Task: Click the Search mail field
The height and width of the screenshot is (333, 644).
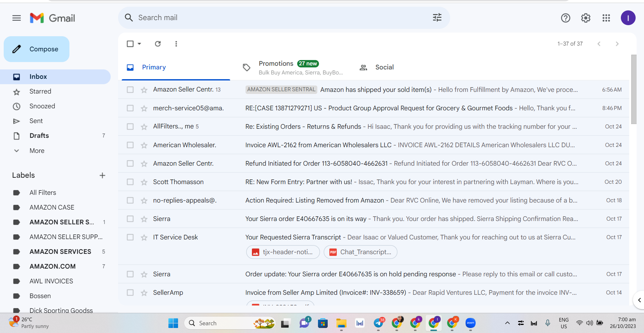Action: click(x=284, y=17)
